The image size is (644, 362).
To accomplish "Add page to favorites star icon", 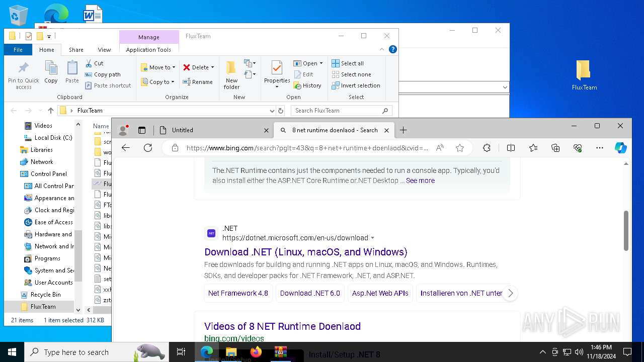I will pos(459,148).
